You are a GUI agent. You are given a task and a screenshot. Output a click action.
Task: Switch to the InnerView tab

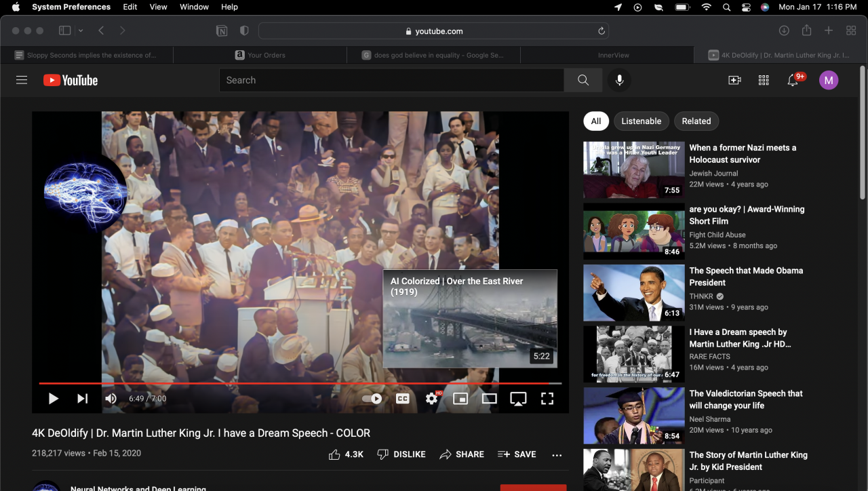click(608, 55)
